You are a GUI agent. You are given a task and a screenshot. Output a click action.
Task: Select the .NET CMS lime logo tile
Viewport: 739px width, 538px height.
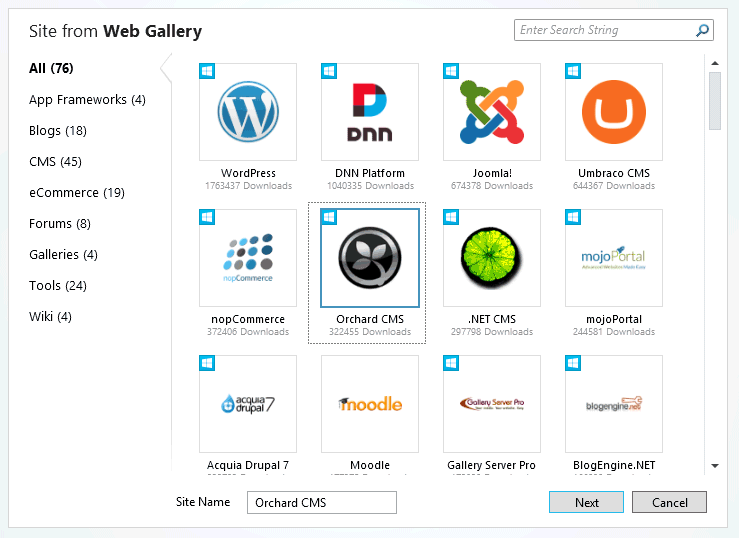(492, 258)
